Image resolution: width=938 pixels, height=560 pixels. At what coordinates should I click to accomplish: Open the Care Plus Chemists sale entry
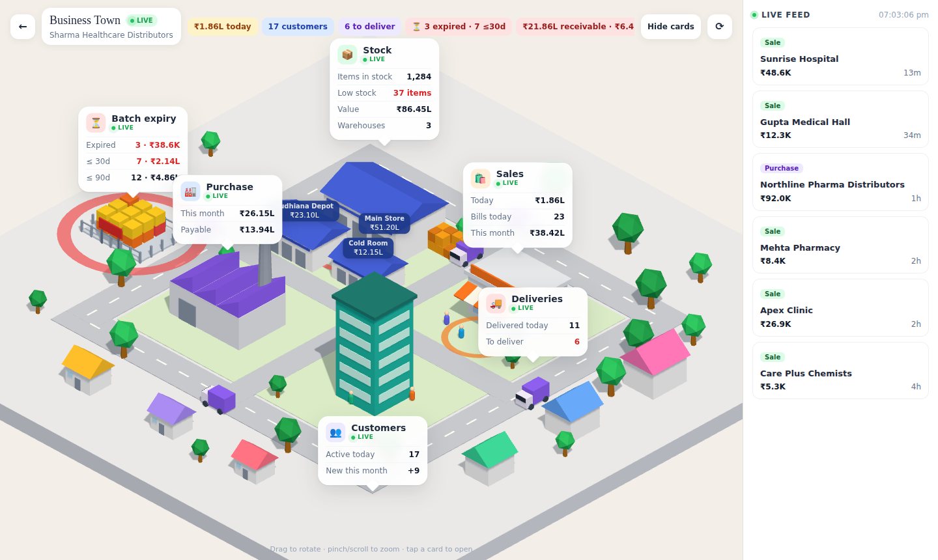coord(840,371)
